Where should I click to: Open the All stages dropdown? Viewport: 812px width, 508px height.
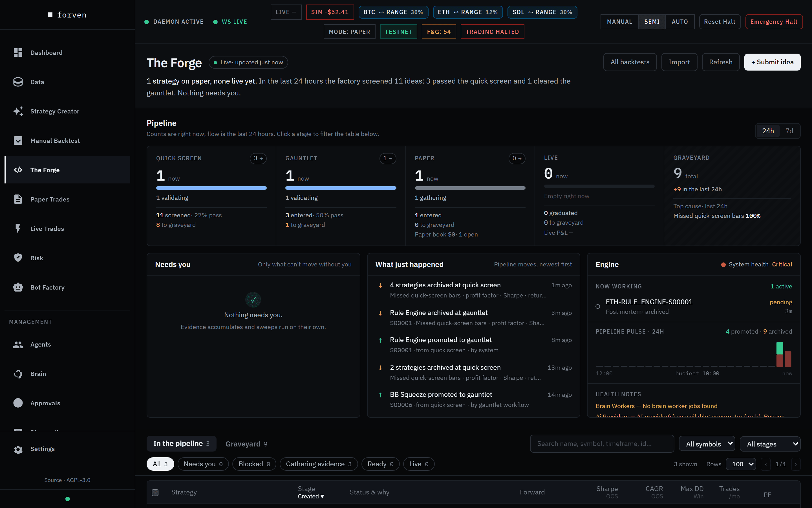click(770, 444)
